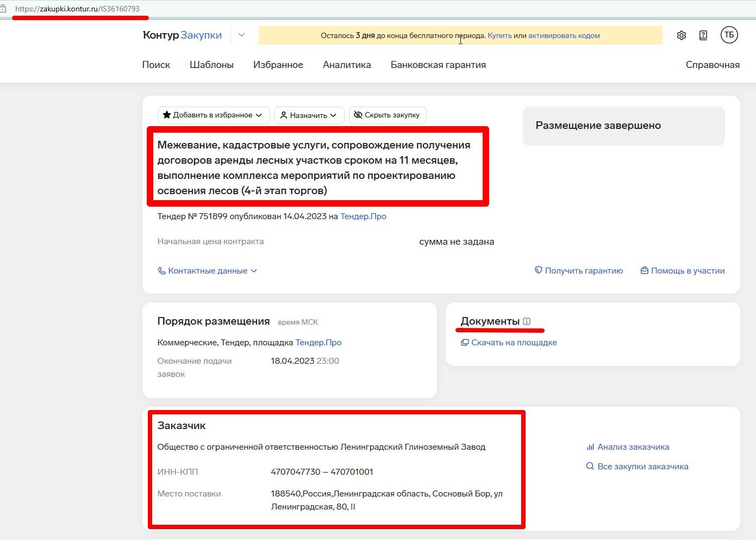Image resolution: width=756 pixels, height=540 pixels.
Task: Open Тендер.Про link in Порядок размещения
Action: pos(318,343)
